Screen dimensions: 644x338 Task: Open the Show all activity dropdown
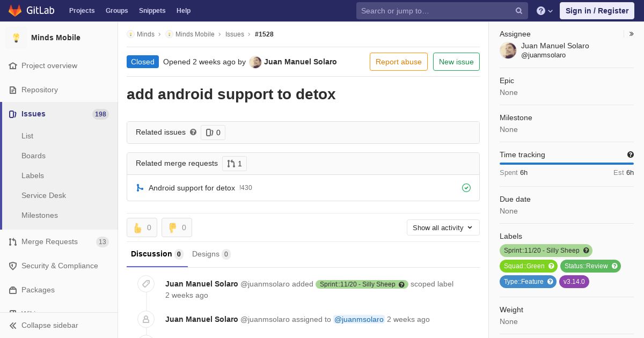443,227
